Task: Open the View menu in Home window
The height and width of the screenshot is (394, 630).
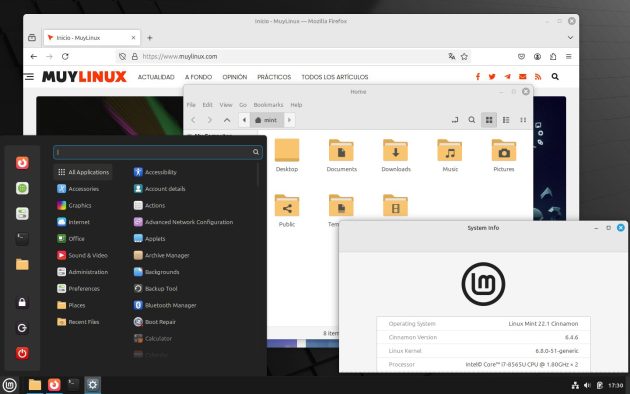Action: pos(226,105)
